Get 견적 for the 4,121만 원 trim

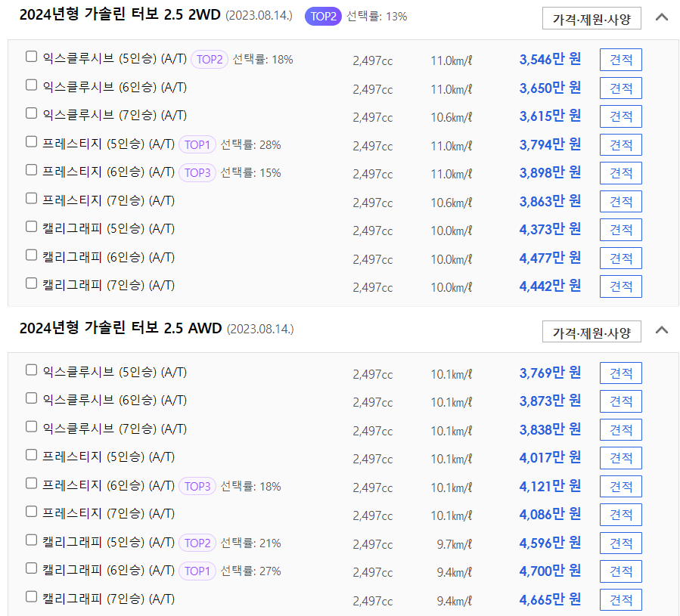[620, 487]
